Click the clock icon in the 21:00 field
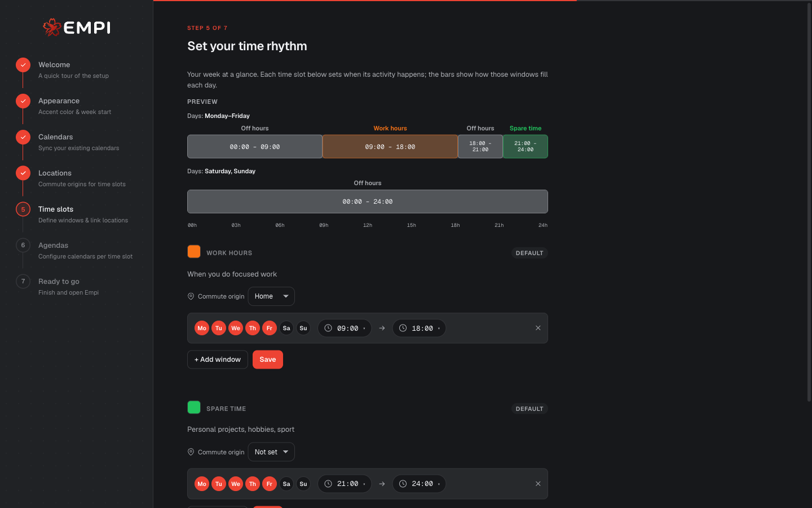This screenshot has height=508, width=812. pyautogui.click(x=328, y=484)
